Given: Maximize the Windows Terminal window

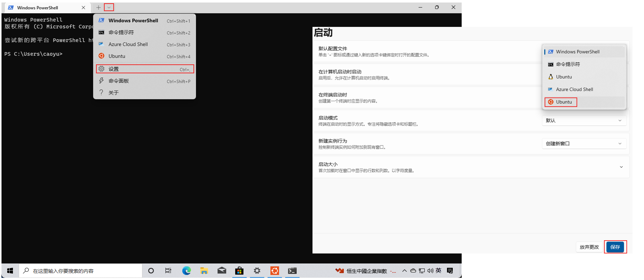Looking at the screenshot, I should pyautogui.click(x=437, y=8).
